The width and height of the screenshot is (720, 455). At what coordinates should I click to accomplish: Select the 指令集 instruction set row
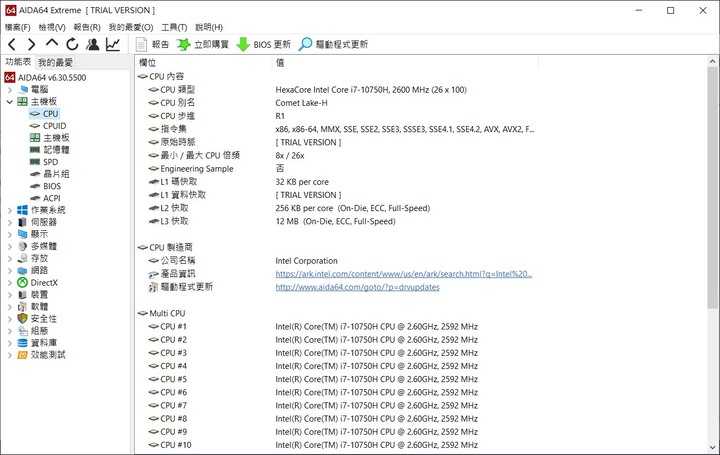[338, 129]
